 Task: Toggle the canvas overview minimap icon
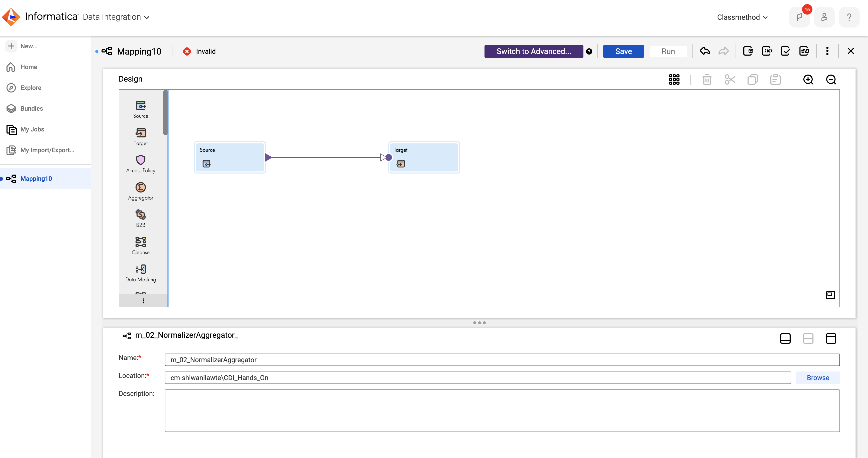830,295
